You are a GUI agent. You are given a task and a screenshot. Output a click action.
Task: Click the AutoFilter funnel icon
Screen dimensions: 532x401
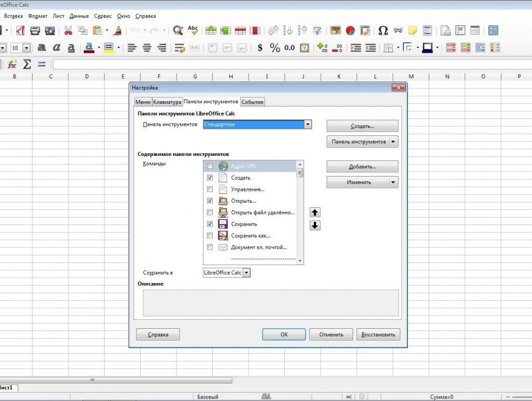(317, 31)
